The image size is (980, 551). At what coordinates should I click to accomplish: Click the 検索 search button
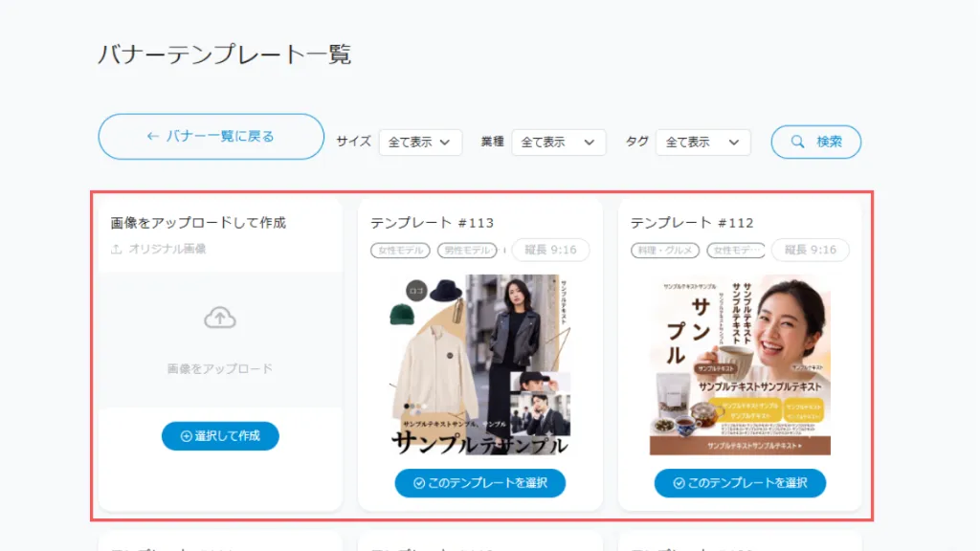point(815,142)
